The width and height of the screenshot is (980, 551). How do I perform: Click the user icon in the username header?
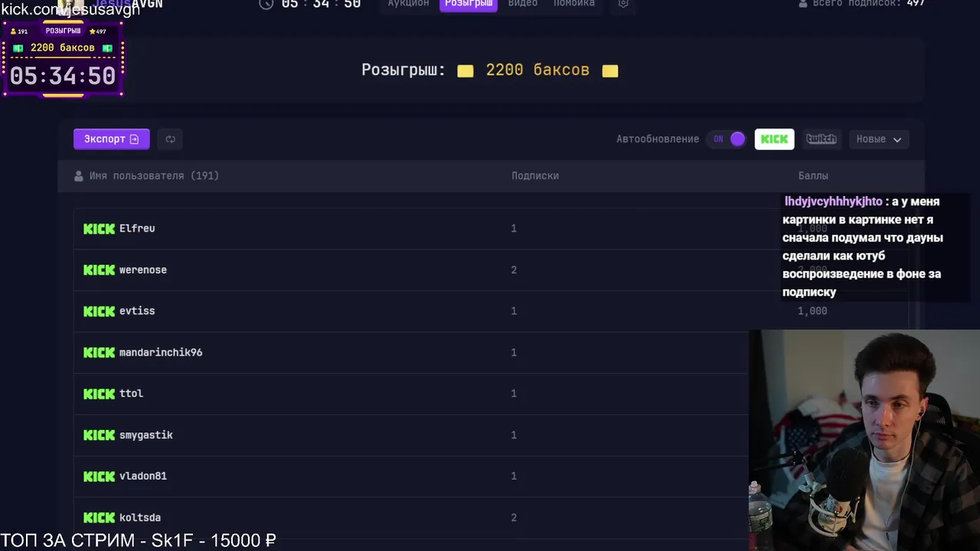tap(79, 176)
